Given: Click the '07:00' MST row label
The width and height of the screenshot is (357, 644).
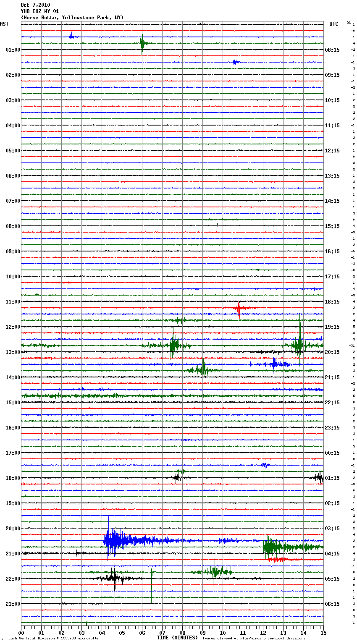Looking at the screenshot, I should [13, 201].
